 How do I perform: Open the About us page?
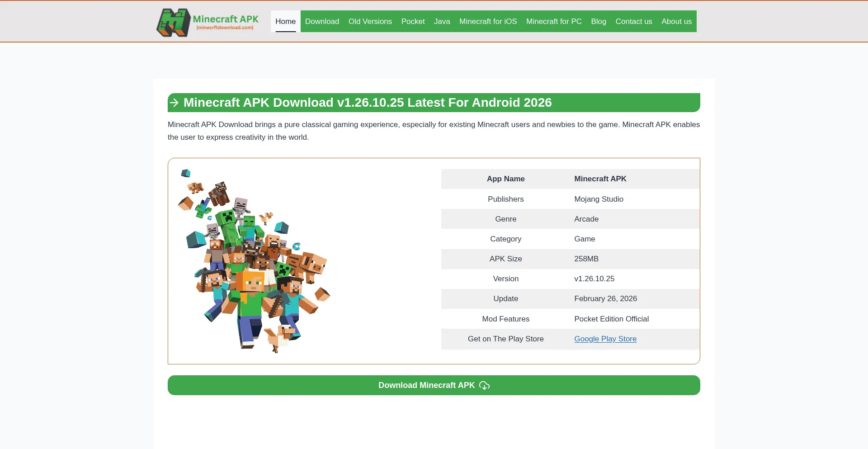[x=677, y=21]
